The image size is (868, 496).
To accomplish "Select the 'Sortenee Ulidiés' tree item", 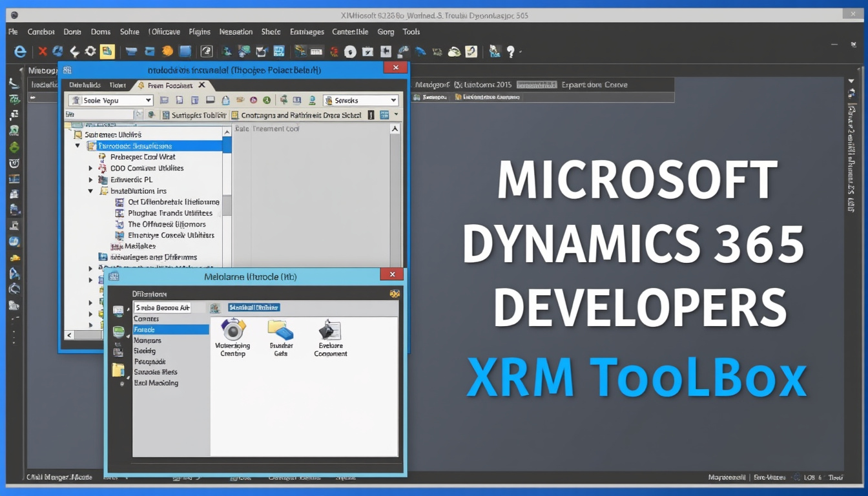I will point(112,135).
